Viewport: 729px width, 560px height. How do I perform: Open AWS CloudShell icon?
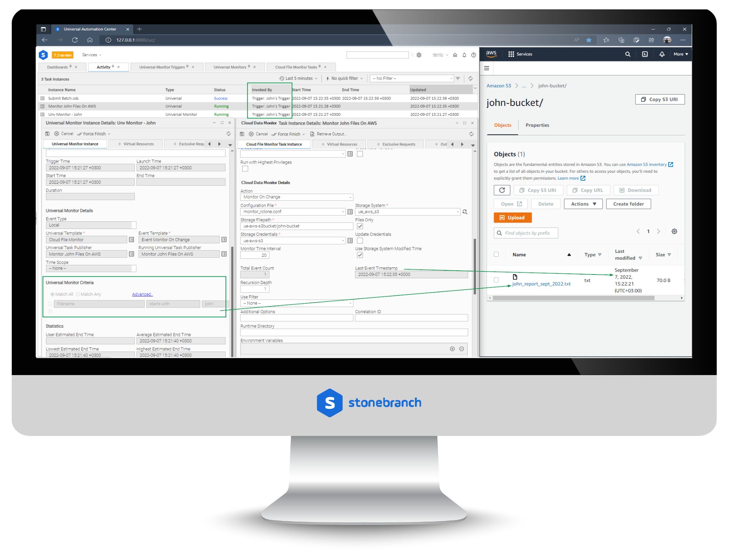pos(645,54)
